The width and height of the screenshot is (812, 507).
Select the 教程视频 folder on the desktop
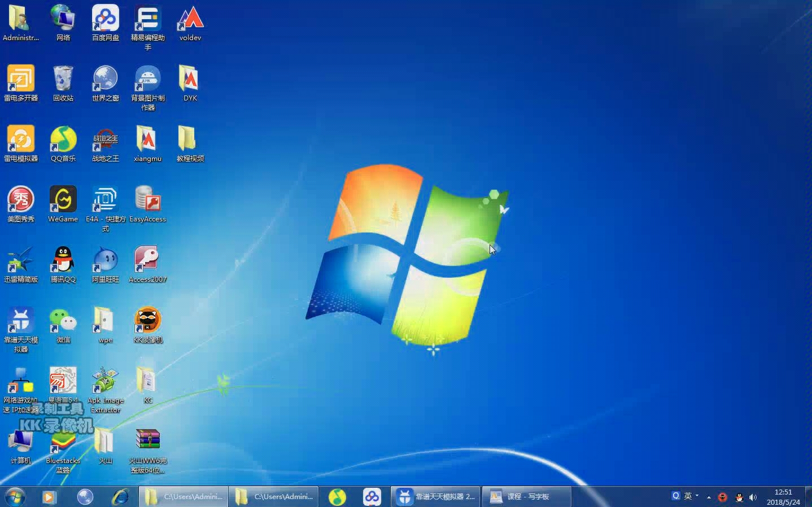190,144
